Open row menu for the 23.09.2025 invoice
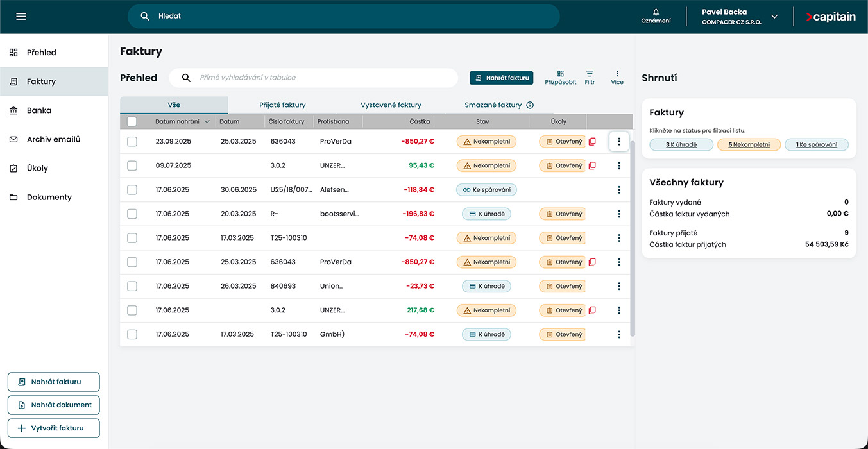The image size is (868, 449). pos(618,142)
